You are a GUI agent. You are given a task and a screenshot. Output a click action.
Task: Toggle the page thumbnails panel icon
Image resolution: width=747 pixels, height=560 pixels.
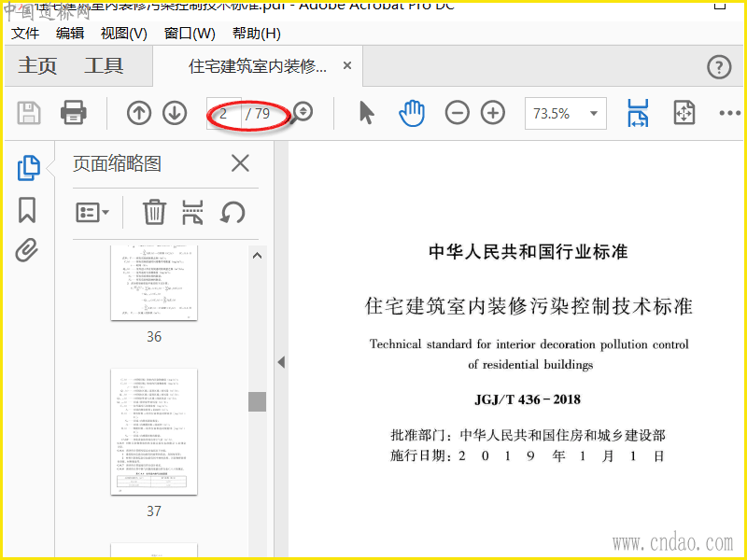click(29, 168)
